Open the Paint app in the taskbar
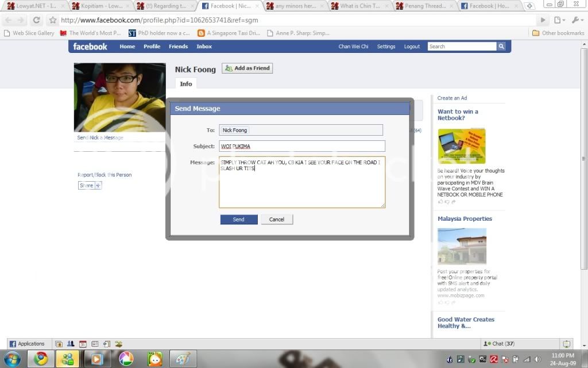Viewport: 588px width, 368px height. 182,359
